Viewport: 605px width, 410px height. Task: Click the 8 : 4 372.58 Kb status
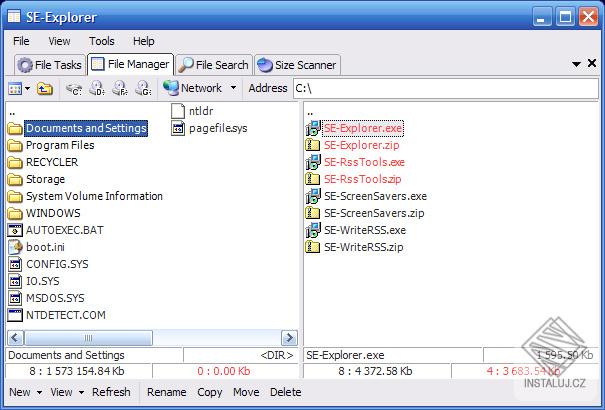point(375,371)
